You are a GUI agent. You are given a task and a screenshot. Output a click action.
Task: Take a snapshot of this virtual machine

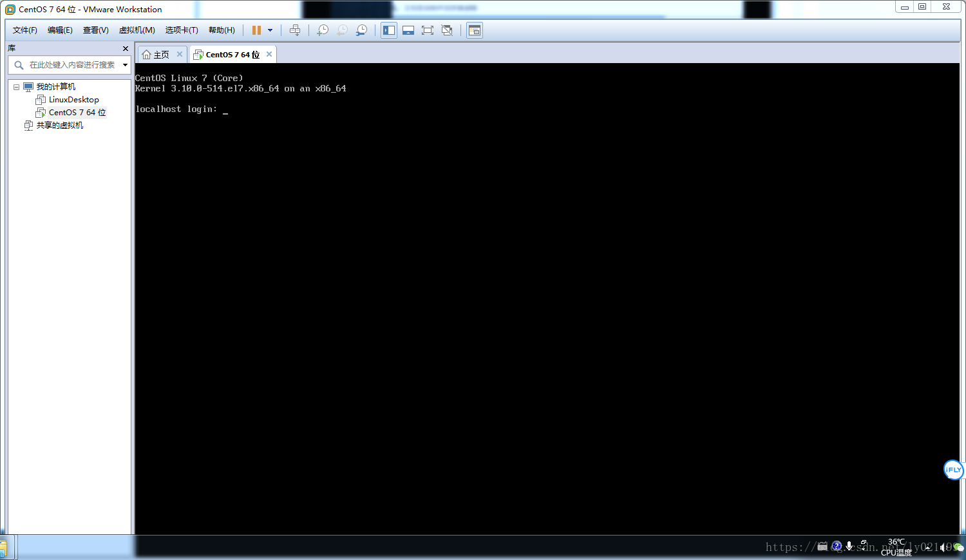(x=323, y=30)
